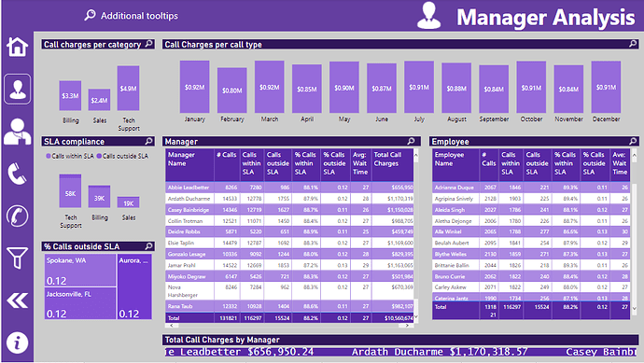Select the Tech Support charges bar
Image resolution: width=644 pixels, height=363 pixels.
pos(128,89)
